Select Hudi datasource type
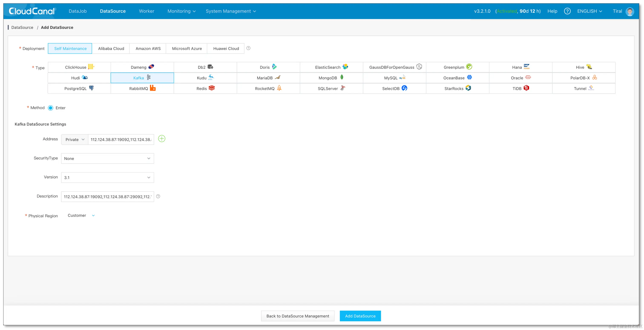Screen dimensions: 644x330 [79, 78]
